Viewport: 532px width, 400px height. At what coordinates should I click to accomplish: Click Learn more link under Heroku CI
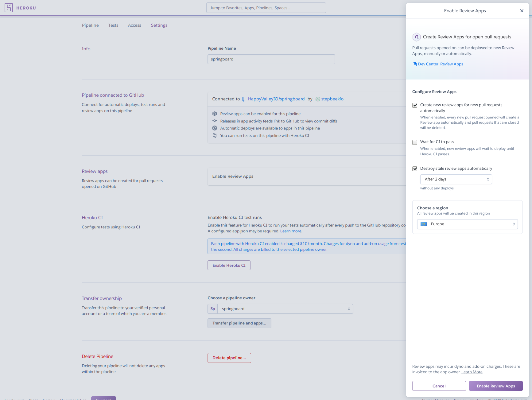pyautogui.click(x=291, y=231)
